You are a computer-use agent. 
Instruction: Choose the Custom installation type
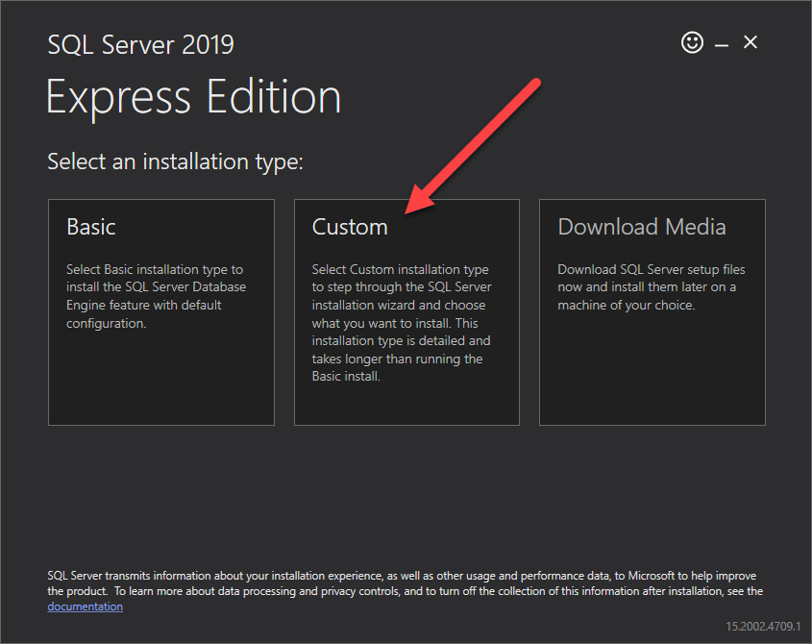point(406,312)
